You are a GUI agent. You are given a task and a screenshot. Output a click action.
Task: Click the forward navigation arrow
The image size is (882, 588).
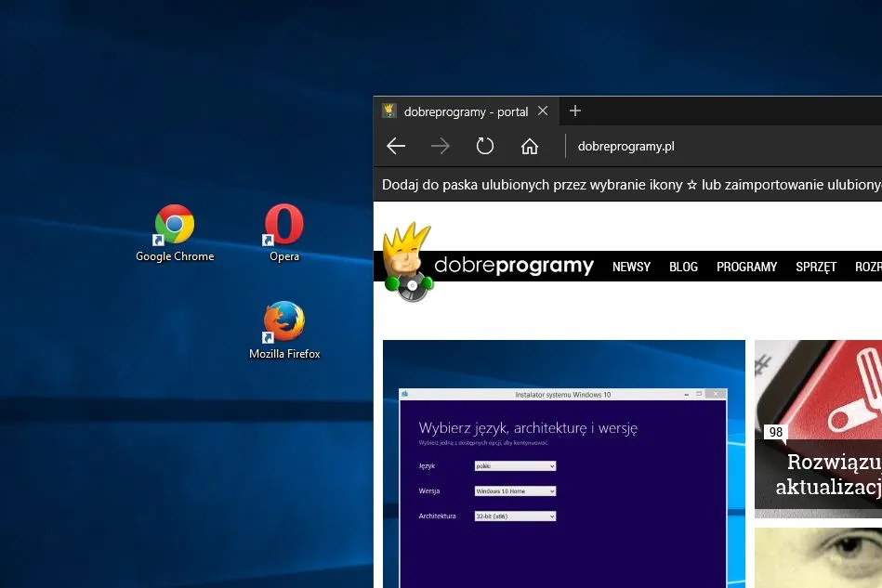click(x=440, y=146)
